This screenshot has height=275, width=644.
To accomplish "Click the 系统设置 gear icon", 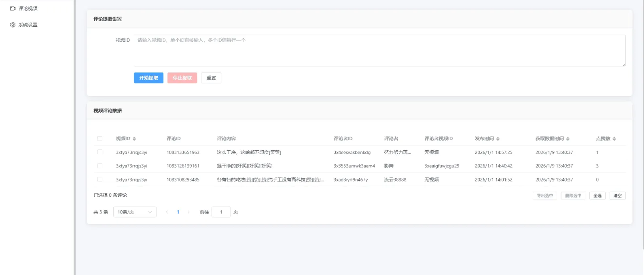I will [x=13, y=25].
